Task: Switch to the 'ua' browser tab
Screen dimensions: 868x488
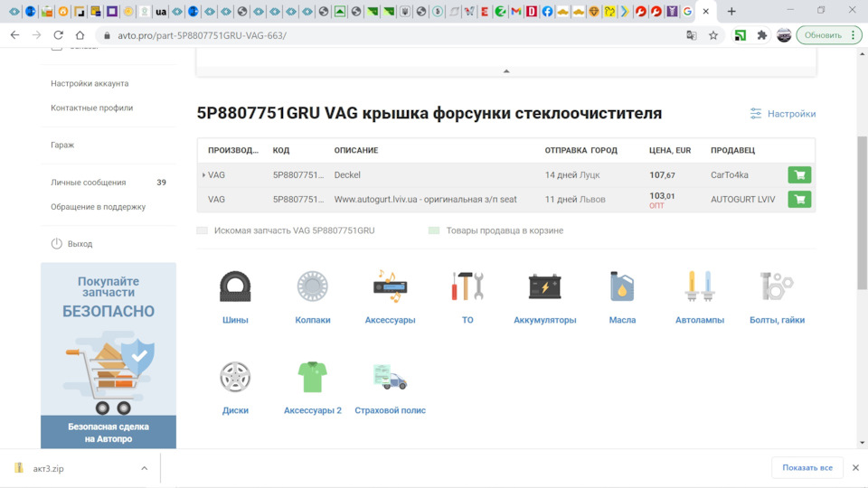Action: point(161,11)
